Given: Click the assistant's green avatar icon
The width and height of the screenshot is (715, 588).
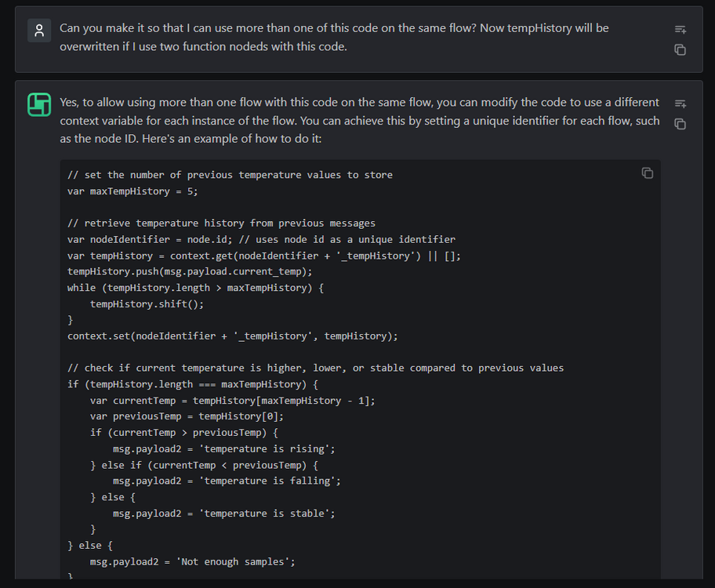Looking at the screenshot, I should (39, 104).
